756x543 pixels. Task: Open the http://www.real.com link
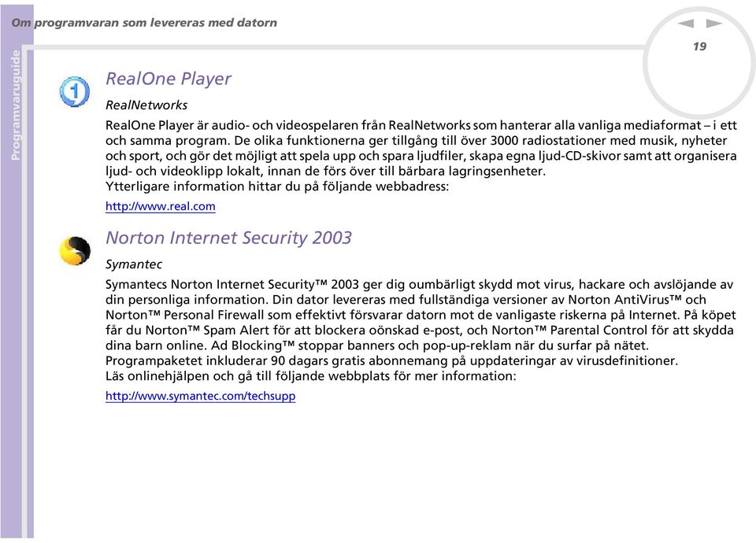161,206
